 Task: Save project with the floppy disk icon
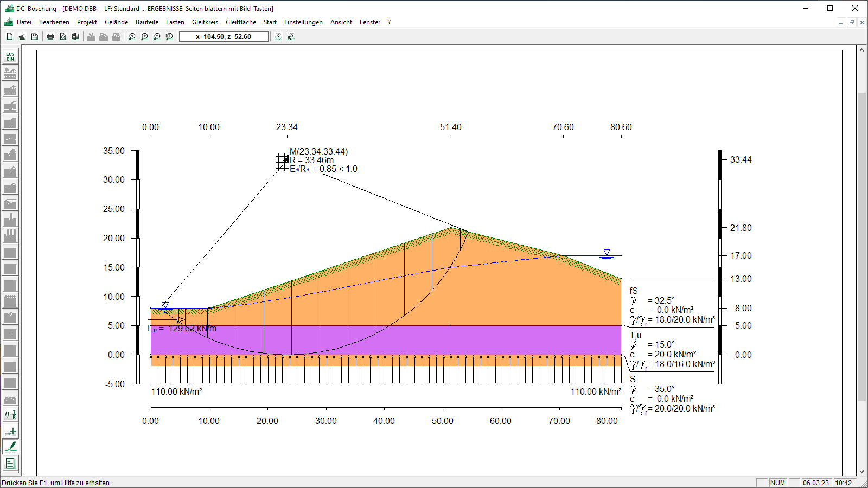point(35,37)
